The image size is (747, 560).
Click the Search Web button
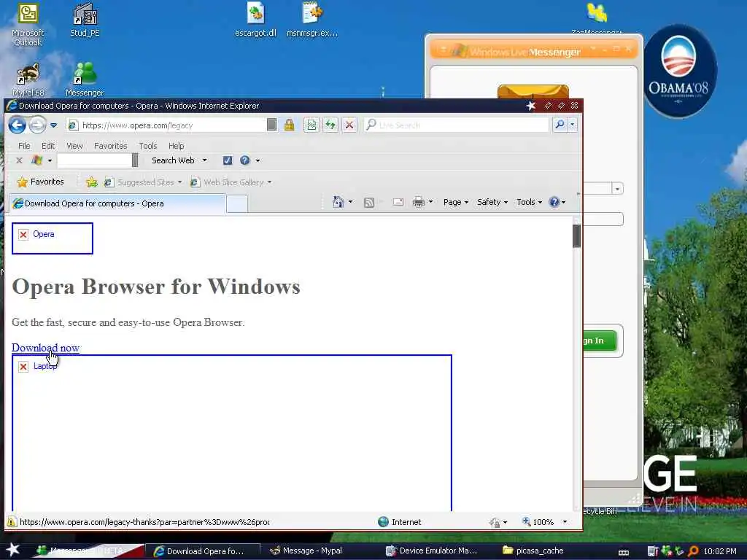pyautogui.click(x=173, y=160)
